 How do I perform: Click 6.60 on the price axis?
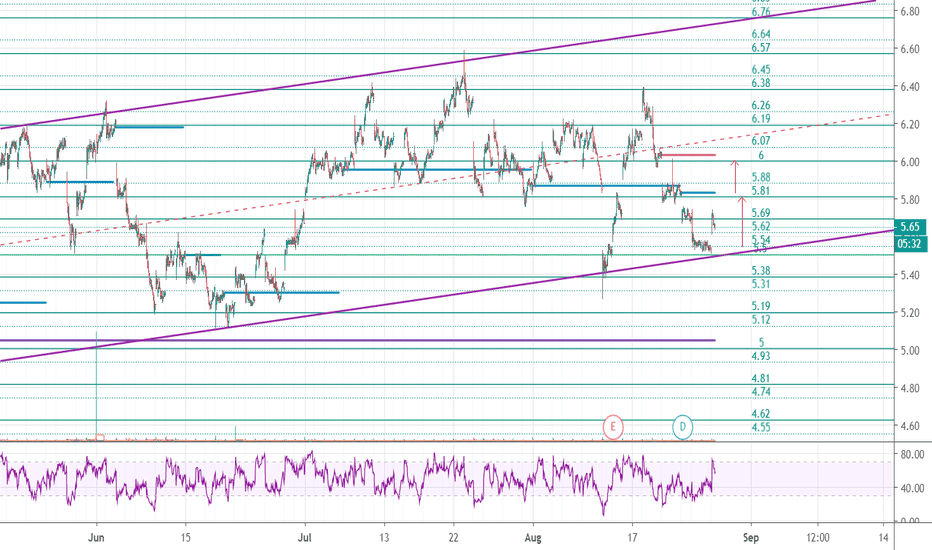(x=910, y=49)
